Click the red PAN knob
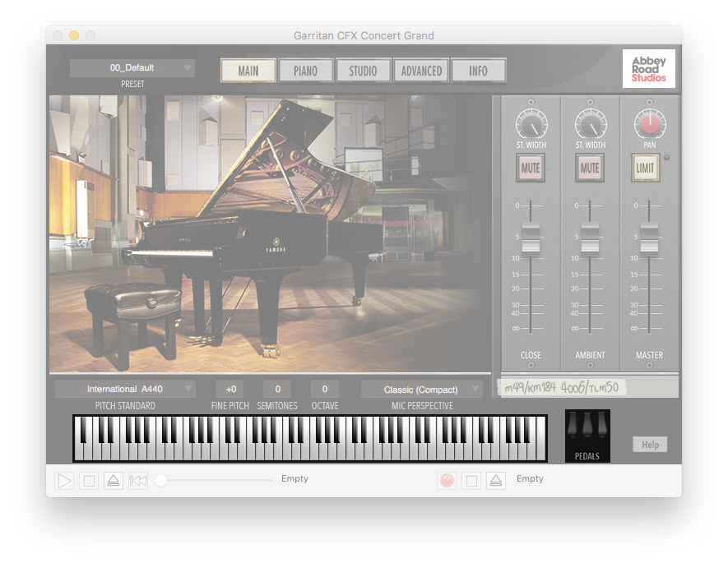 coord(650,124)
